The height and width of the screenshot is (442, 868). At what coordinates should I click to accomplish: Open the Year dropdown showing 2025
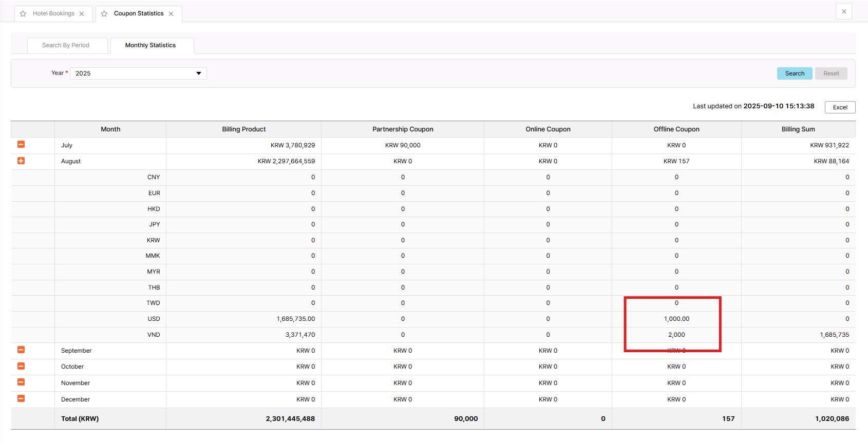pyautogui.click(x=139, y=73)
